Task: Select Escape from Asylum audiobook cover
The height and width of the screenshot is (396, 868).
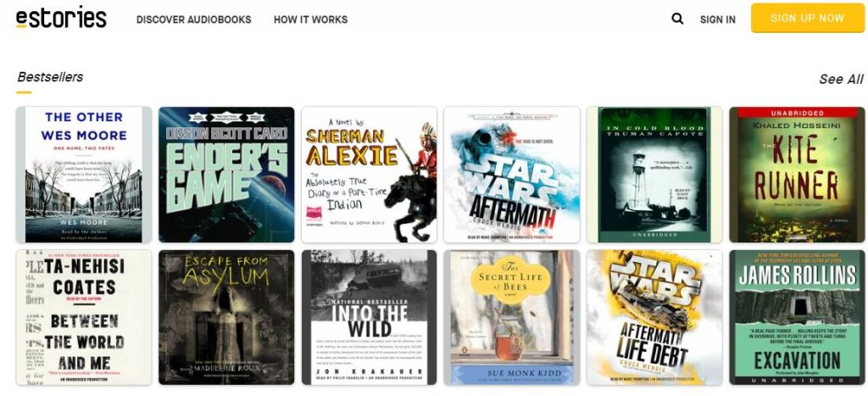Action: coord(226,317)
